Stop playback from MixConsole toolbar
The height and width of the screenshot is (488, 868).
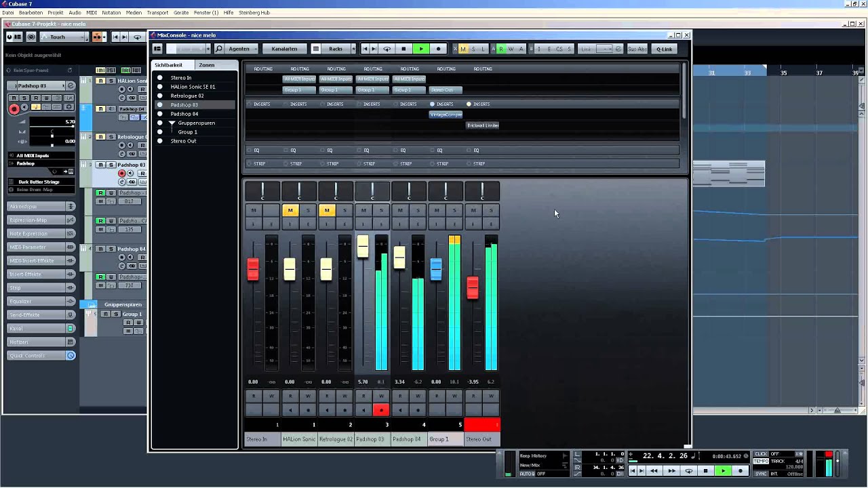pyautogui.click(x=404, y=49)
